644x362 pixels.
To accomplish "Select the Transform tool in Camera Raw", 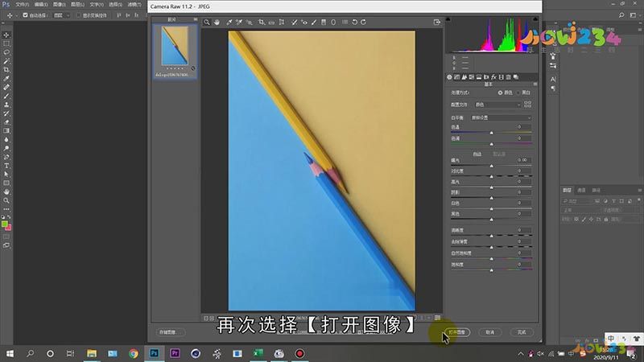I will coord(282,23).
